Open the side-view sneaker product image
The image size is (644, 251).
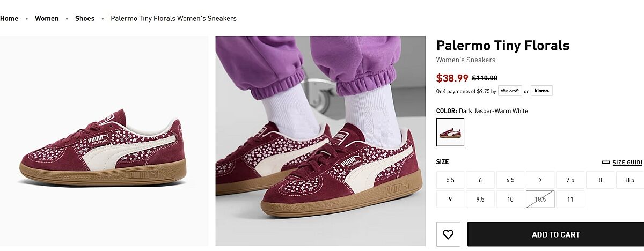pos(104,141)
